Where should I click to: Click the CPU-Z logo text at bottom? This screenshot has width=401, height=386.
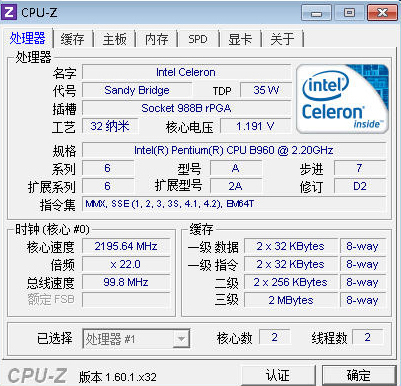[x=37, y=376]
